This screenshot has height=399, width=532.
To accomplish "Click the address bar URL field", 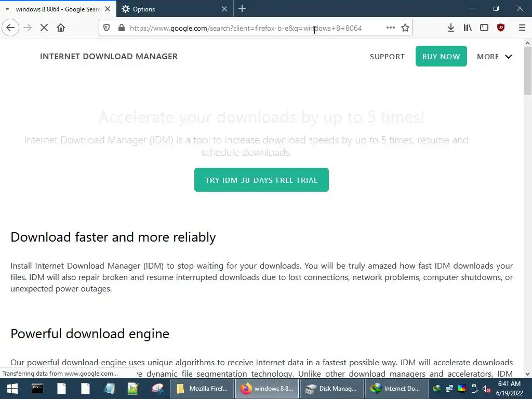I will point(255,28).
